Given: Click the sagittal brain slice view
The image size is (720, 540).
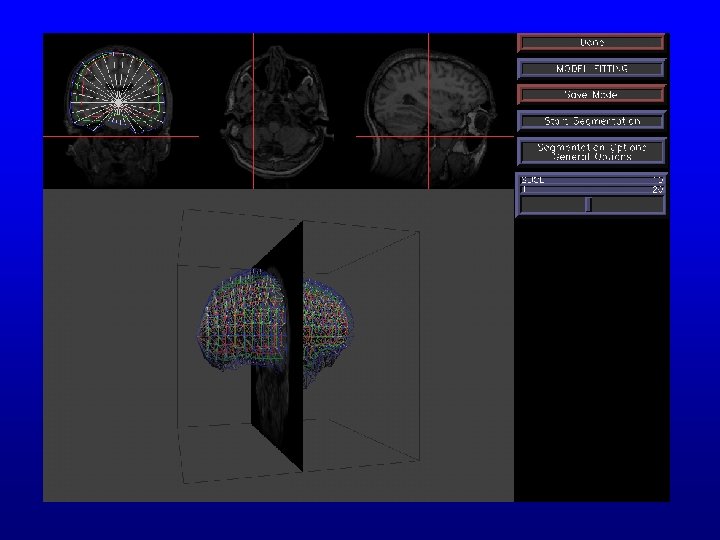Looking at the screenshot, I should click(434, 111).
